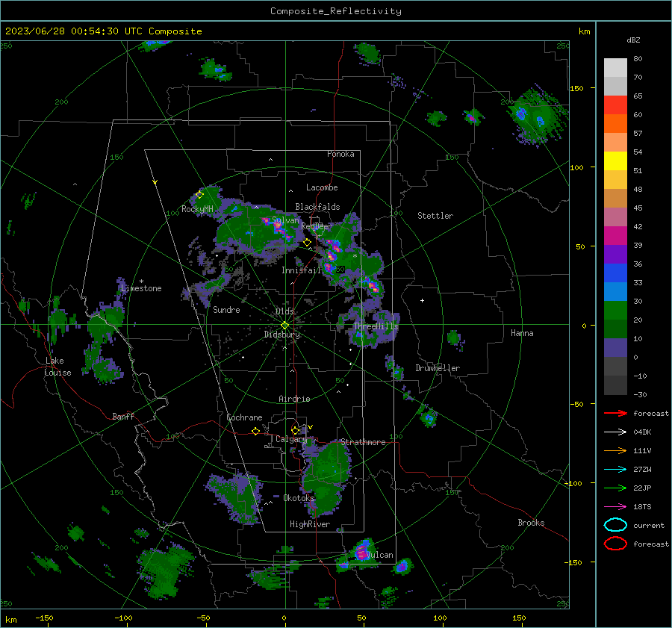The width and height of the screenshot is (672, 628).
Task: Click the 18TS legend label
Action: [x=642, y=507]
